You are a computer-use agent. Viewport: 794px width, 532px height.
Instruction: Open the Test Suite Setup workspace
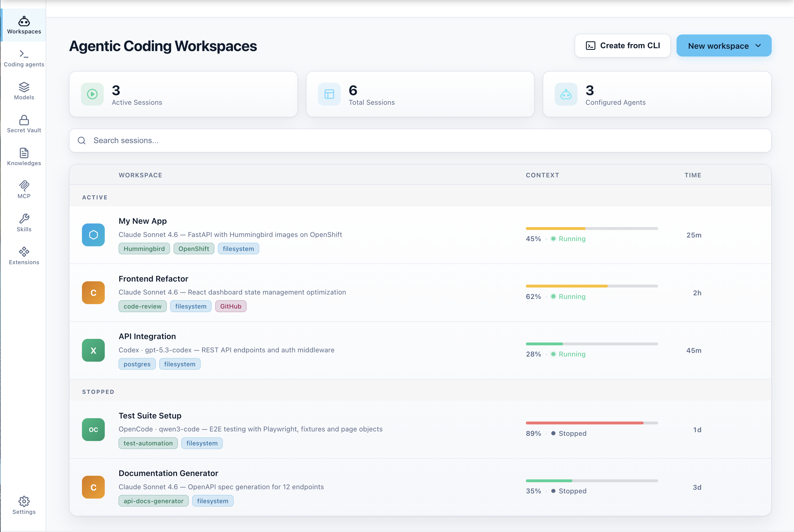tap(420, 430)
